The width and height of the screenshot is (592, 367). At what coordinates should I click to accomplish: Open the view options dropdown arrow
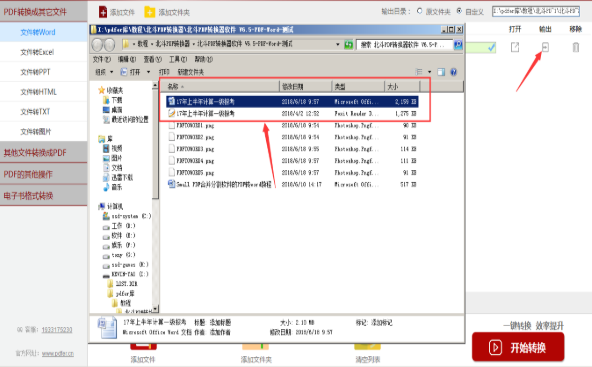tap(429, 72)
